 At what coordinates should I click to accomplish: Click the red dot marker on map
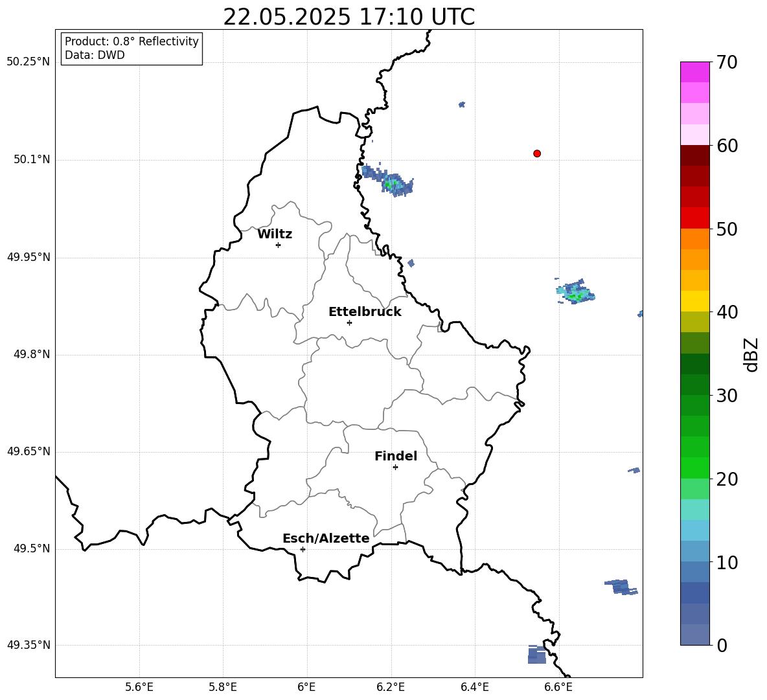537,153
